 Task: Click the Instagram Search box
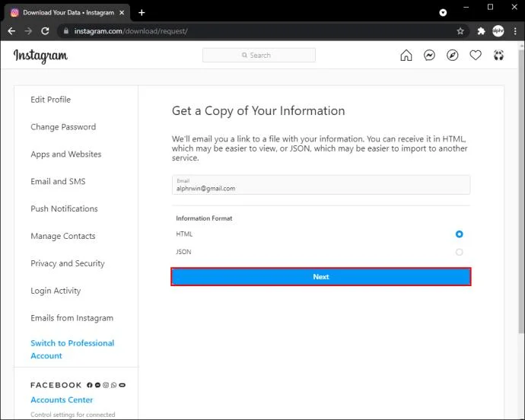point(259,56)
